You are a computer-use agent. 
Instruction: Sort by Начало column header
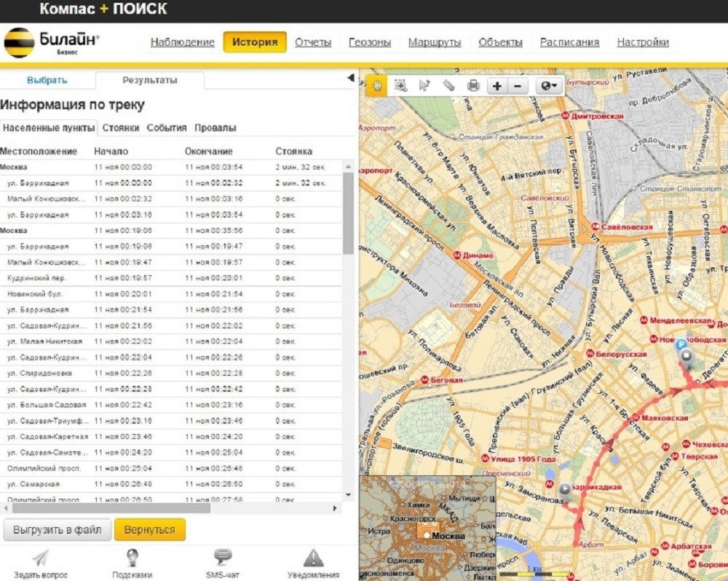click(111, 151)
